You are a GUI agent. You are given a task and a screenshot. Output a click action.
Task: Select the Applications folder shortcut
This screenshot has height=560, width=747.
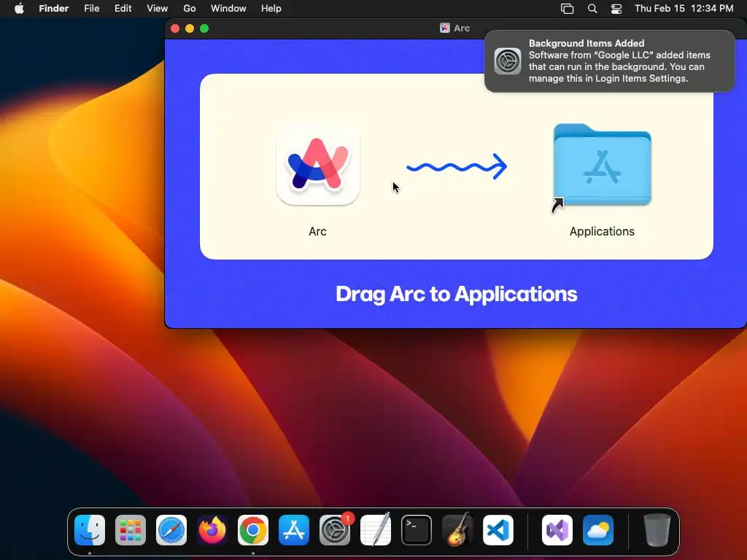coord(602,166)
